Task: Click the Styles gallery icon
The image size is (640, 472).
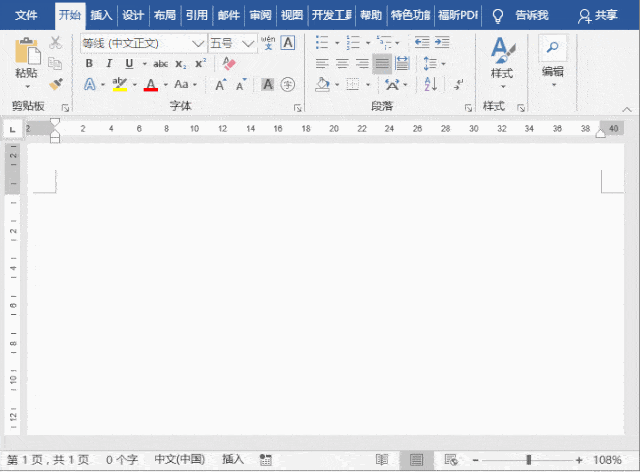Action: pos(502,50)
